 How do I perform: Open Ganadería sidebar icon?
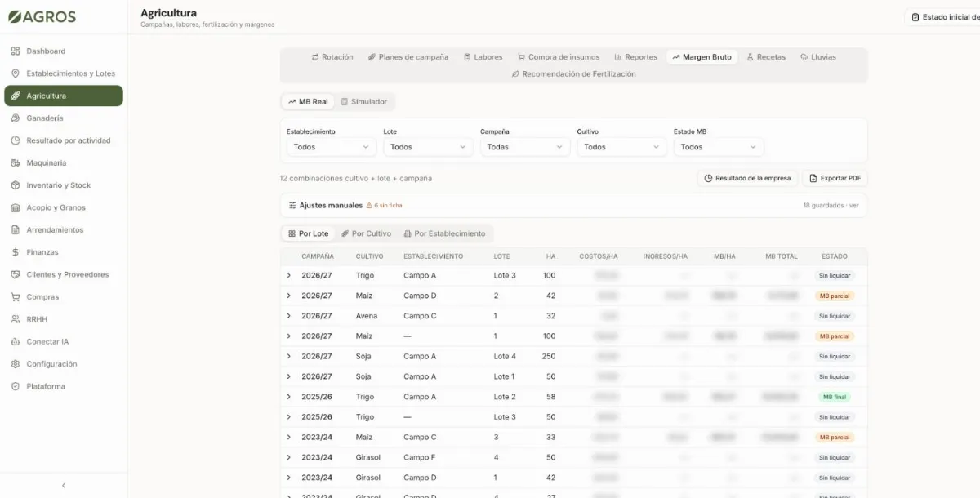click(x=16, y=118)
